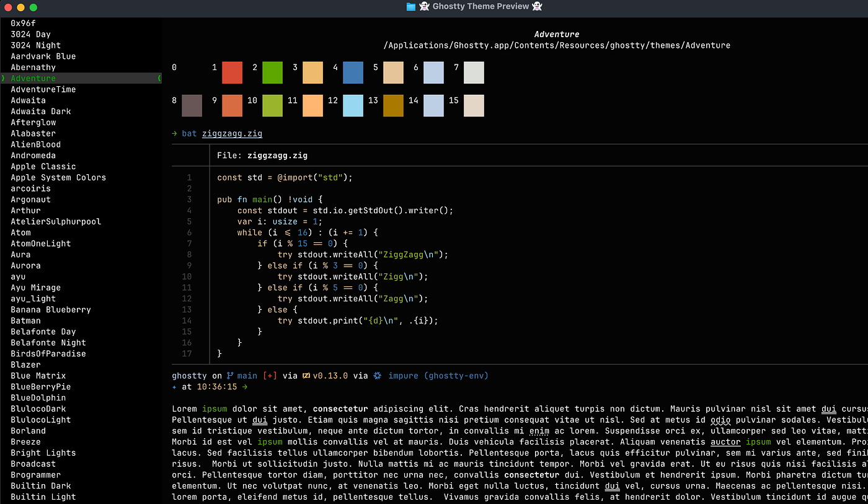Choose the gray-brown swatch 8

(x=192, y=105)
